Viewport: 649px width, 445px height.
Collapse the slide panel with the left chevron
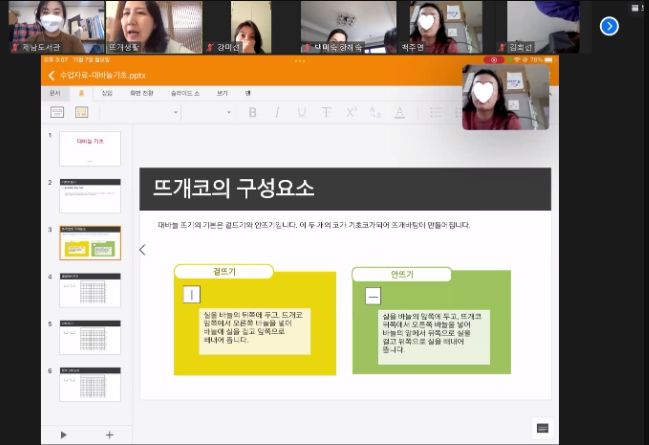(142, 249)
